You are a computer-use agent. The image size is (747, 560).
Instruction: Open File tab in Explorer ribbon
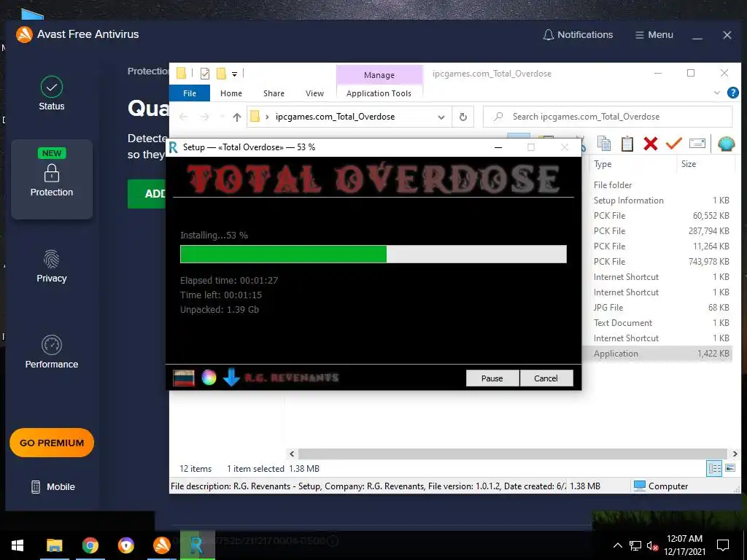[190, 93]
